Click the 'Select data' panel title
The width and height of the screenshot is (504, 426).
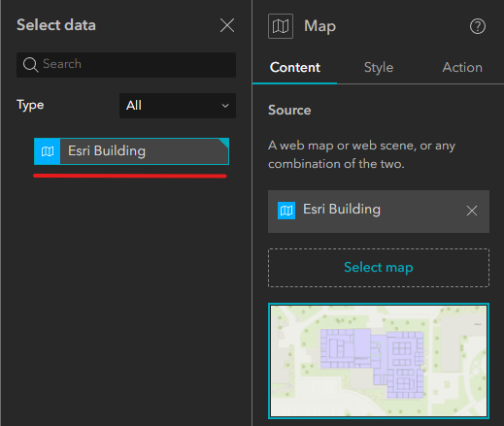pyautogui.click(x=56, y=25)
